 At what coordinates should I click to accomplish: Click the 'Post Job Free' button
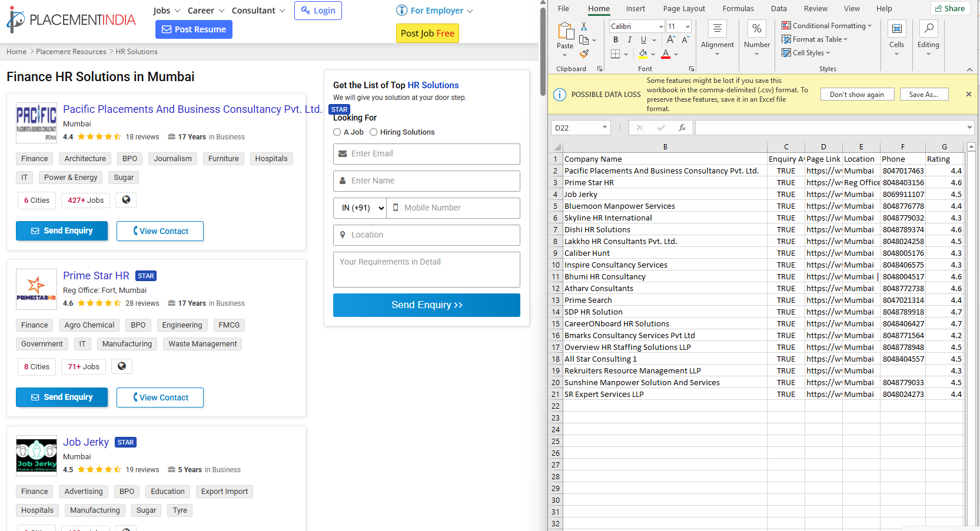(x=427, y=34)
